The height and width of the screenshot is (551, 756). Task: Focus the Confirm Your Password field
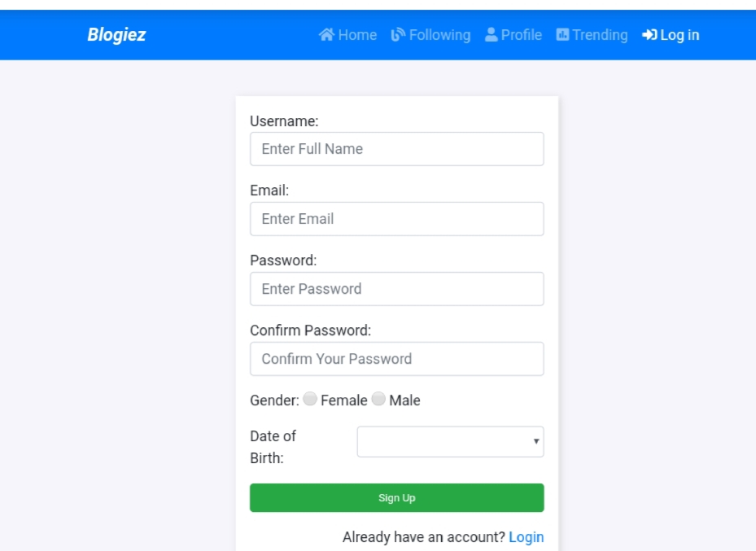click(397, 359)
